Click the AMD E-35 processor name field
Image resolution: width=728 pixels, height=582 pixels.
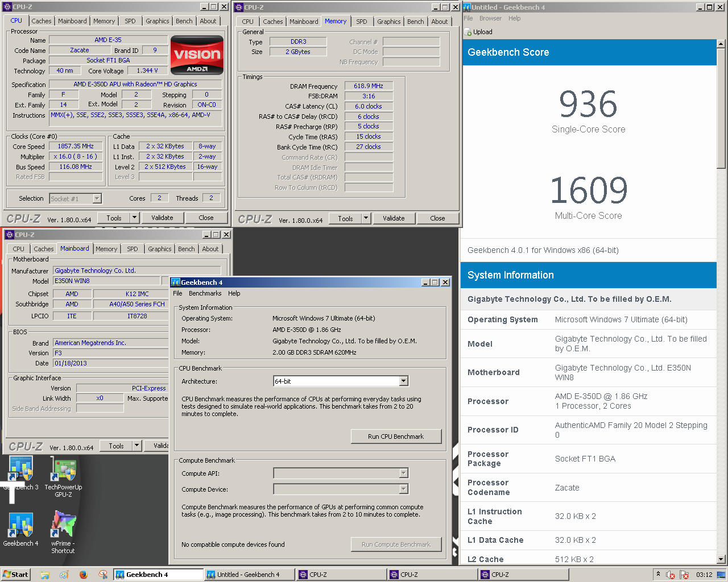click(x=108, y=40)
